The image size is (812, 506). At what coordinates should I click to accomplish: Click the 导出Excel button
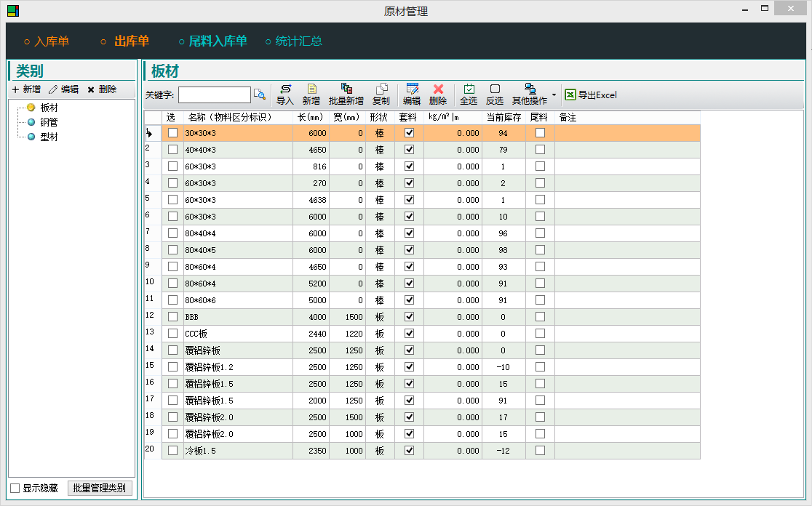coord(591,95)
